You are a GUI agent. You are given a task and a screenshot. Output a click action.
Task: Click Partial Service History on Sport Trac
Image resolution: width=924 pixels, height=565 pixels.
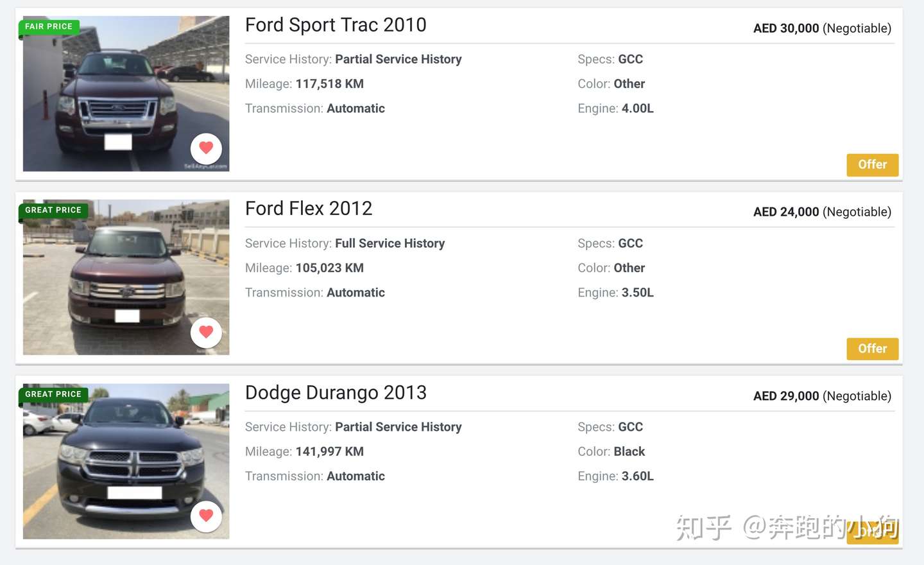398,59
